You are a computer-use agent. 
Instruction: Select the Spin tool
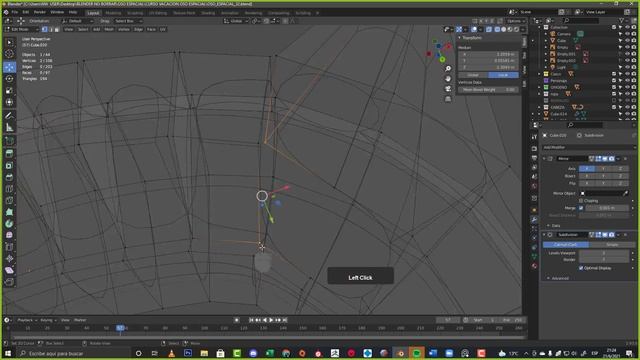(9, 224)
